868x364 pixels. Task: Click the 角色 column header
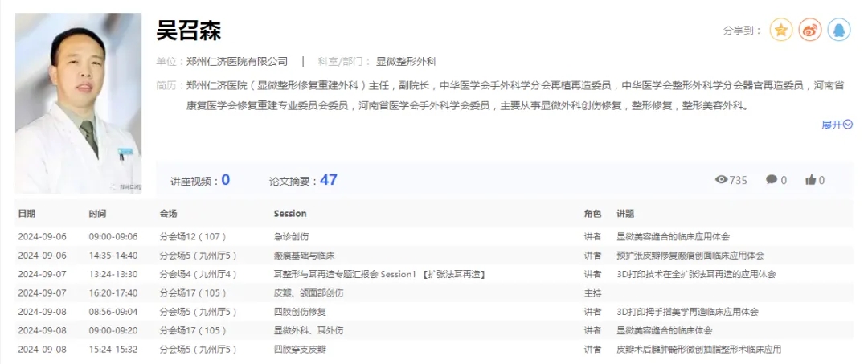tap(592, 214)
